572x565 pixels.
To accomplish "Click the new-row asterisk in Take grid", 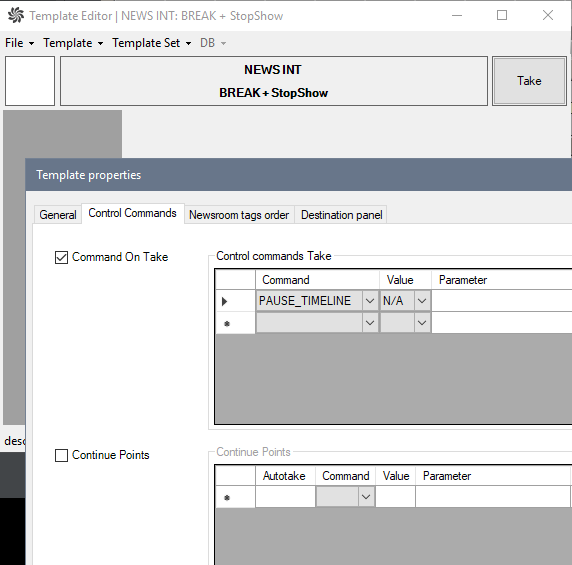I will coord(227,324).
